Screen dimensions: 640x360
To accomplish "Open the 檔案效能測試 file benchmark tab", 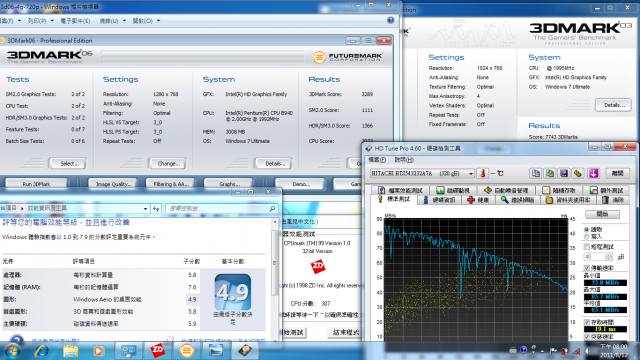I will 400,190.
